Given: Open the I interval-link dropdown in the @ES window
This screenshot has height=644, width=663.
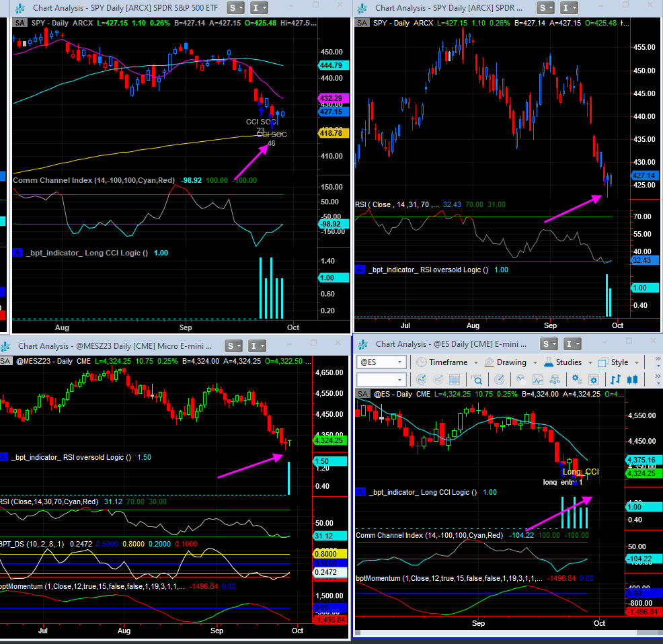Looking at the screenshot, I should [572, 344].
